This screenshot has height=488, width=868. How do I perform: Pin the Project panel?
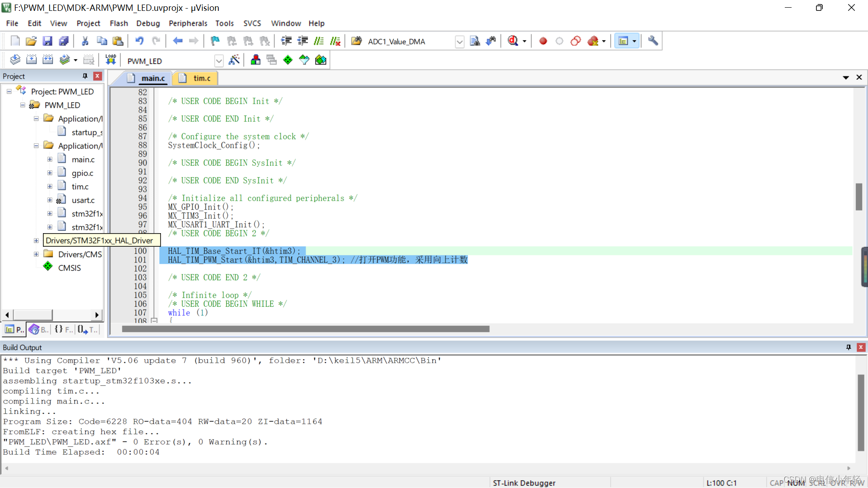tap(85, 76)
